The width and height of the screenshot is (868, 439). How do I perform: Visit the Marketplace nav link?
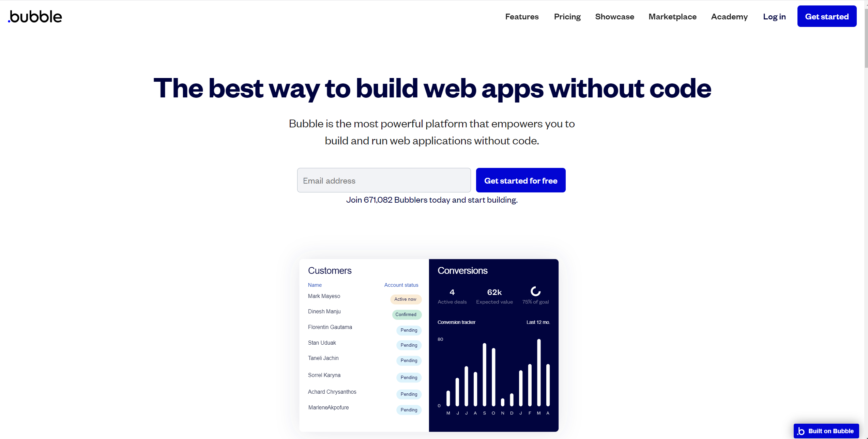click(672, 17)
